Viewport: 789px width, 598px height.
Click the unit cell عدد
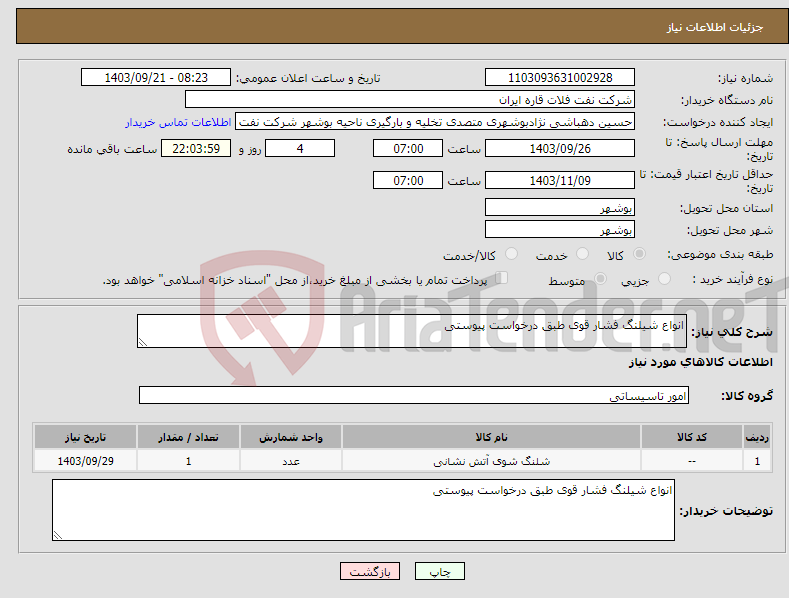click(291, 461)
